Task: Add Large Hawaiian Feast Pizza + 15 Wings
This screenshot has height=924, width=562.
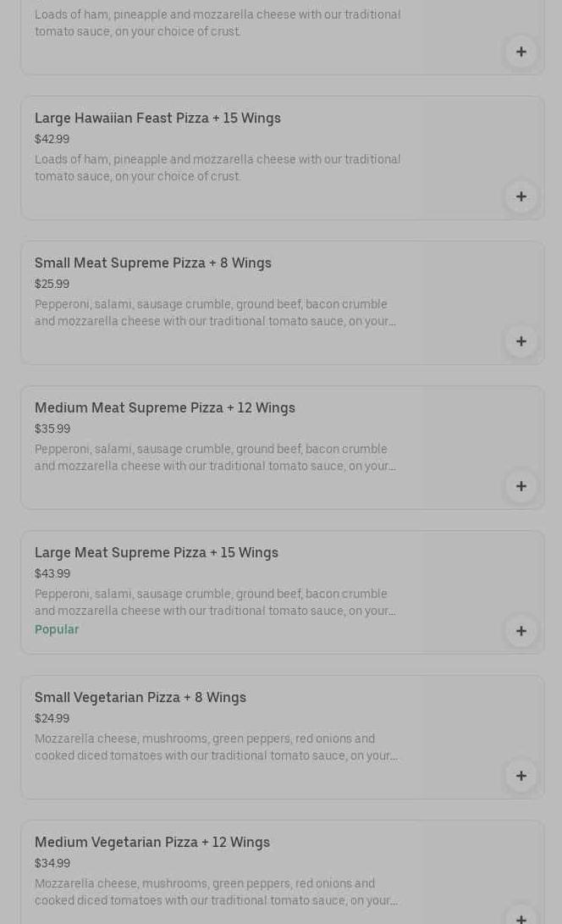Action: [x=521, y=196]
